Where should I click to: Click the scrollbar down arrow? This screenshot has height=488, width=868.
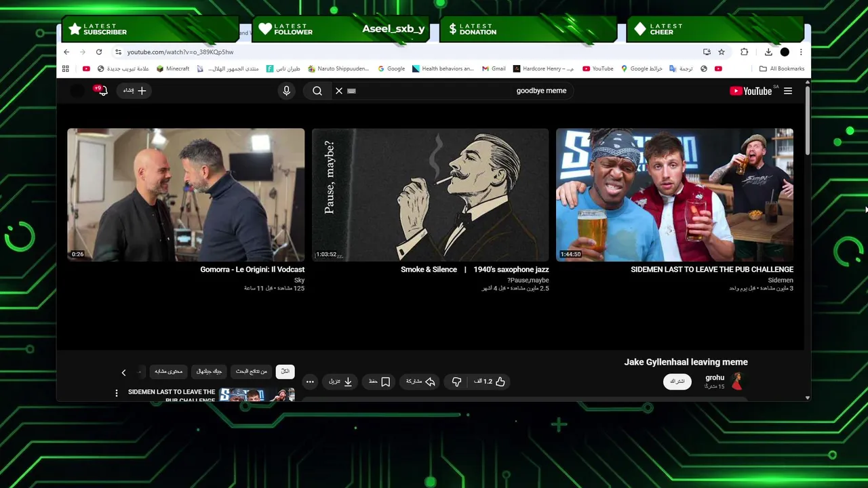807,398
